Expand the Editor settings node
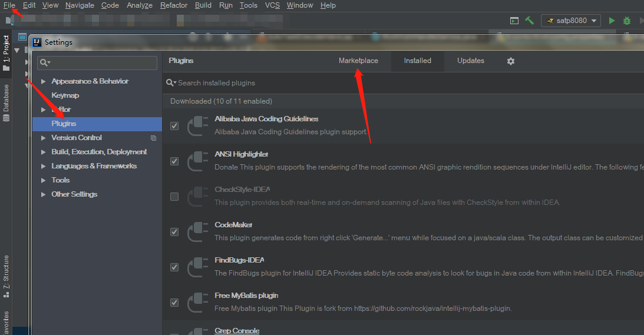Viewport: 644px width, 335px height. (x=43, y=110)
